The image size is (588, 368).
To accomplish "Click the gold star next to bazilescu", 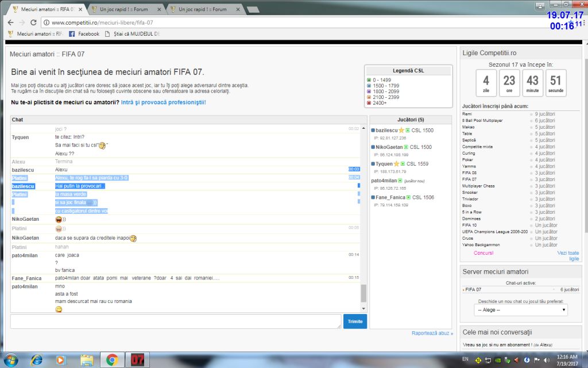I will [x=402, y=131].
